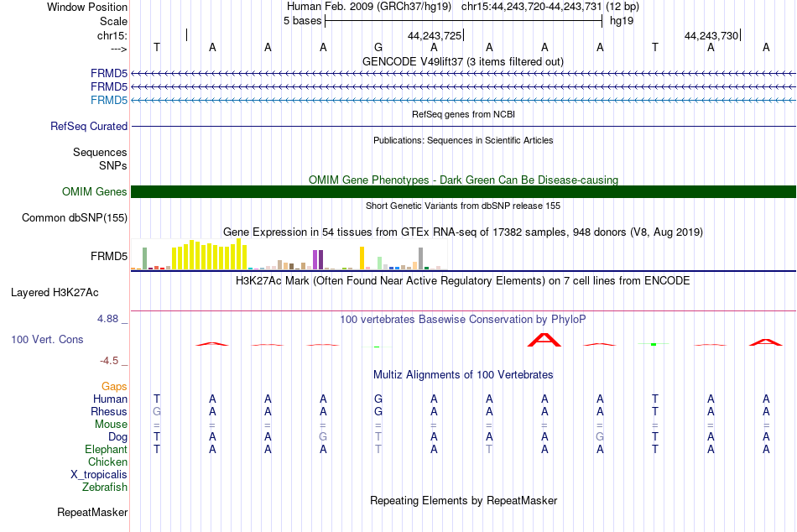Click the 100 Vert. Cons track label
Image resolution: width=797 pixels, height=532 pixels.
click(x=47, y=339)
